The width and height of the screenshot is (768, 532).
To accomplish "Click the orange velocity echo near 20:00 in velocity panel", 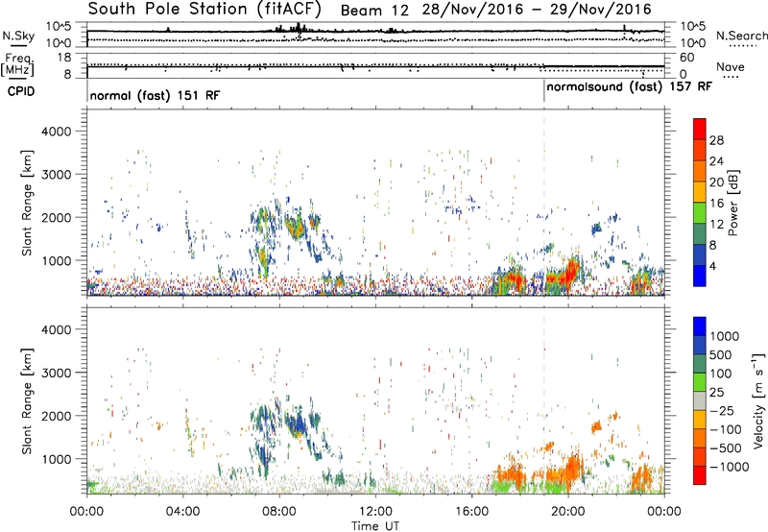I will coord(572,470).
